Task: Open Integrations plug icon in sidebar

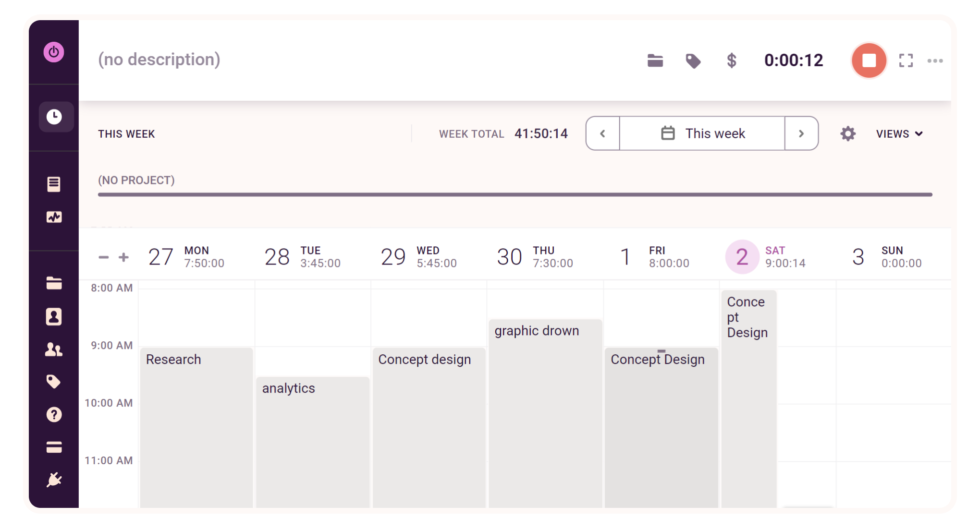Action: pos(54,480)
